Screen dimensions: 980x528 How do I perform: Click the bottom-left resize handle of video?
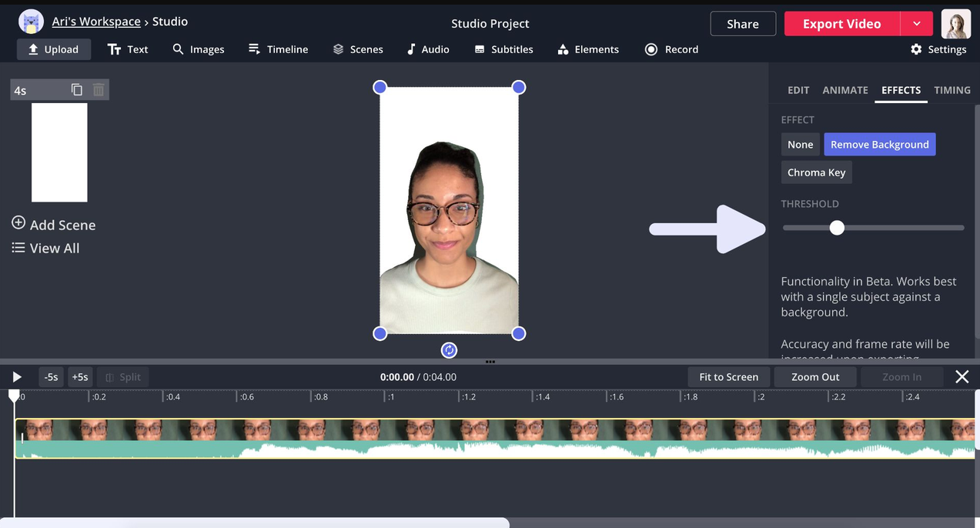click(380, 333)
